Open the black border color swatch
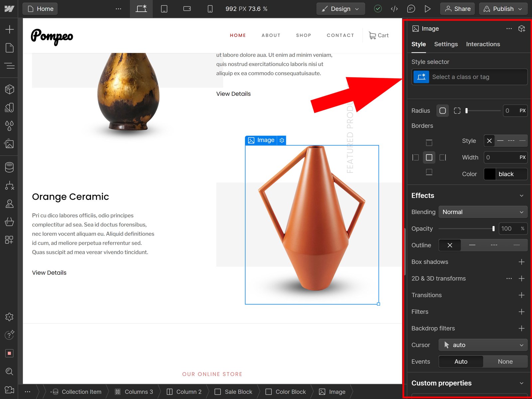Screen dimensions: 532x399 coord(490,174)
